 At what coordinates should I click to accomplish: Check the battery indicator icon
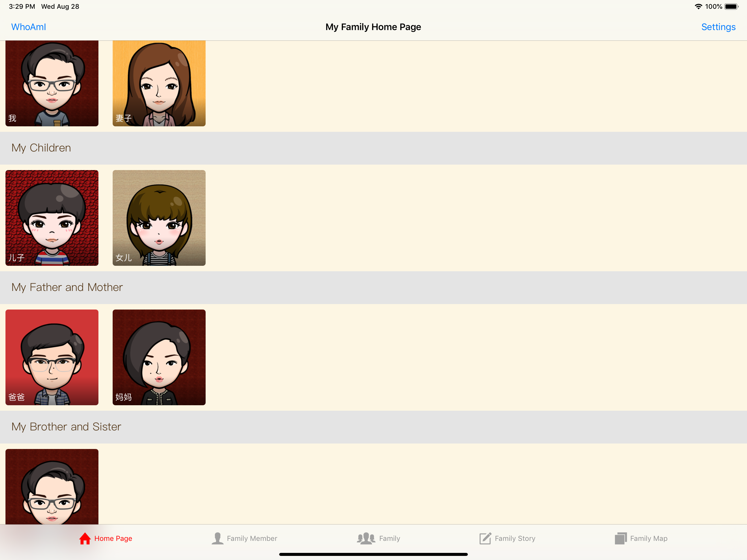click(x=731, y=6)
